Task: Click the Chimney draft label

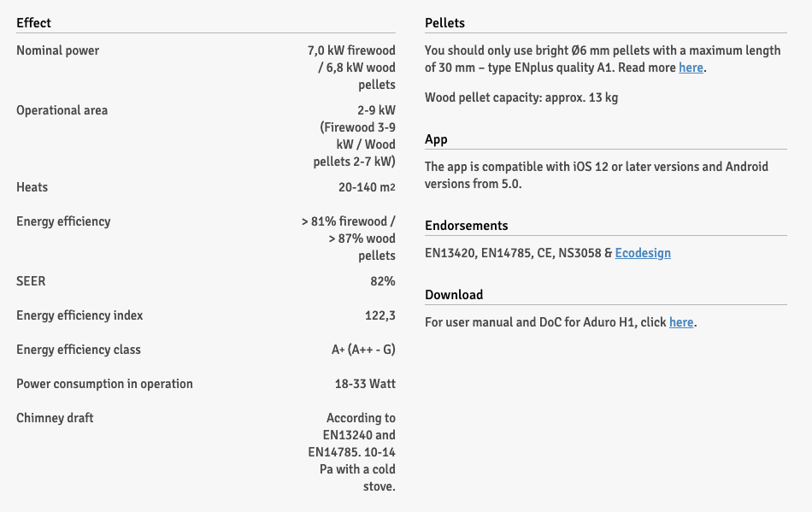Action: pyautogui.click(x=55, y=418)
